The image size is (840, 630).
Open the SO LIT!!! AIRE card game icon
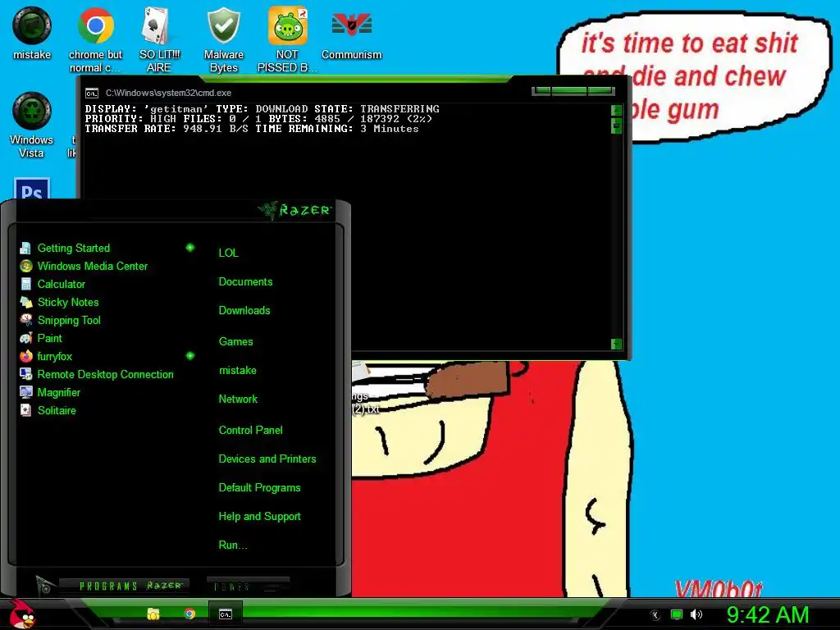159,39
